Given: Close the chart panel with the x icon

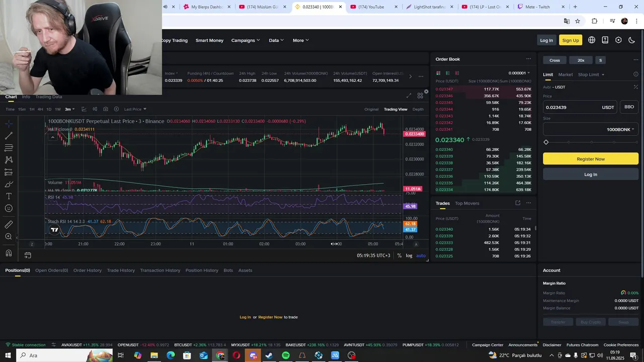Looking at the screenshot, I should pos(426,92).
